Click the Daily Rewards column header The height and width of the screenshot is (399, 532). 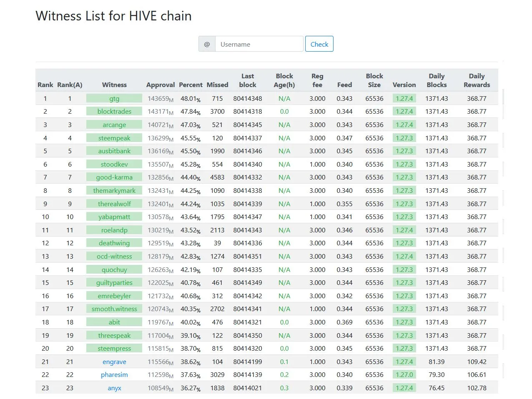[x=477, y=80]
